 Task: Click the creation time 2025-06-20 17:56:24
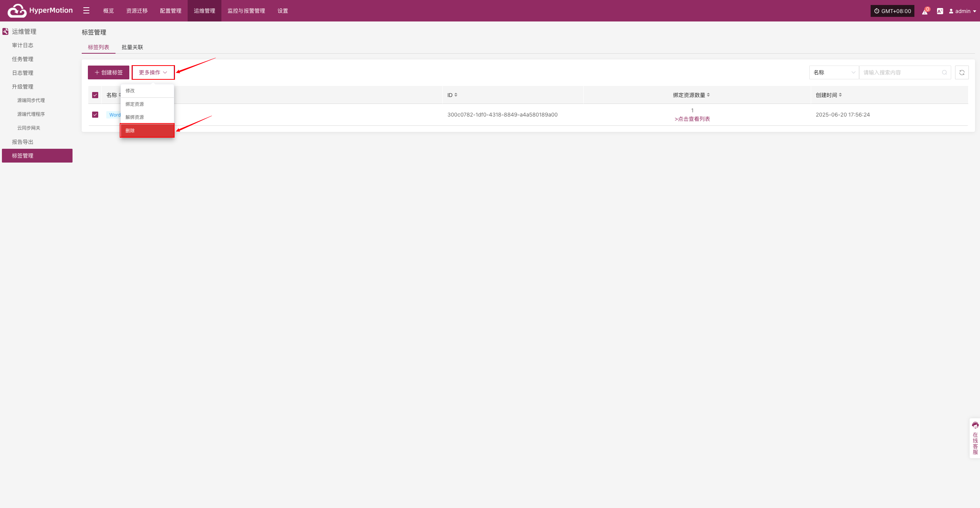click(x=843, y=115)
